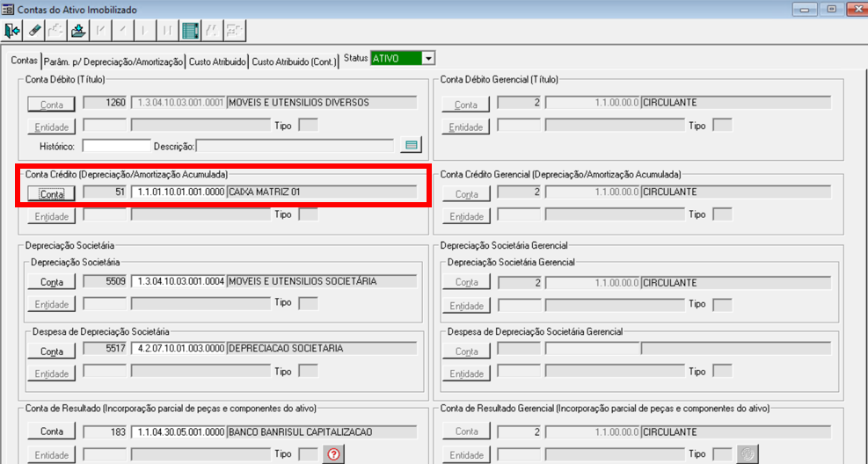
Task: Click the red question mark help icon
Action: [x=333, y=454]
